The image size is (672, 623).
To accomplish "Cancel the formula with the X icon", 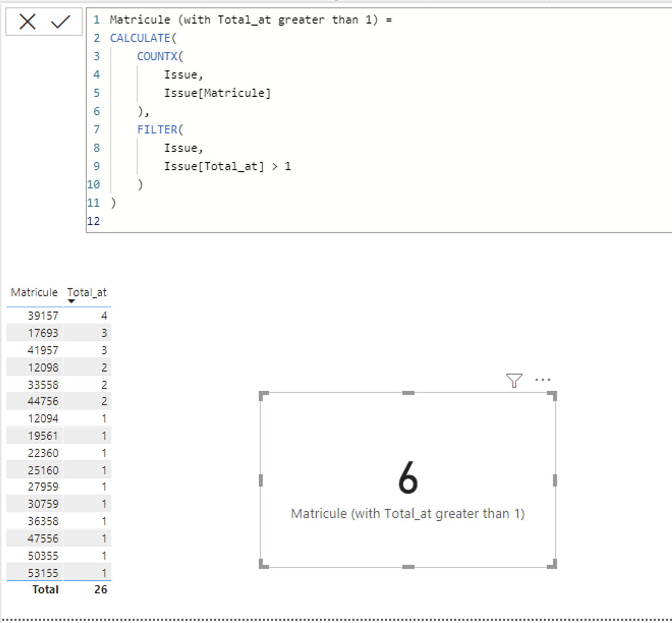I will (x=27, y=22).
